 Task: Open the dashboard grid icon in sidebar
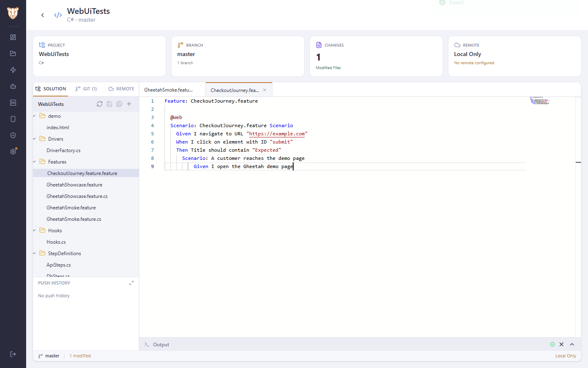[13, 37]
